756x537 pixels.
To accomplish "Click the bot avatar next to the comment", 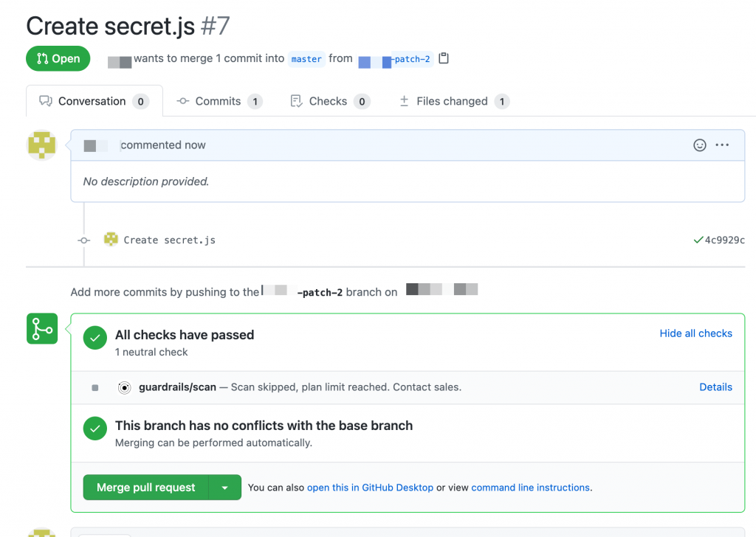I will 42,145.
